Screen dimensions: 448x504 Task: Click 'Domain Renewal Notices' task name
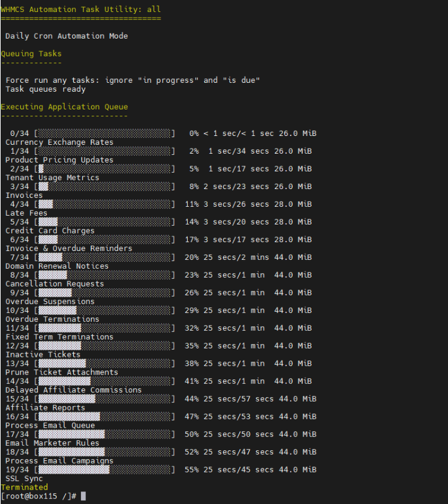(x=57, y=266)
